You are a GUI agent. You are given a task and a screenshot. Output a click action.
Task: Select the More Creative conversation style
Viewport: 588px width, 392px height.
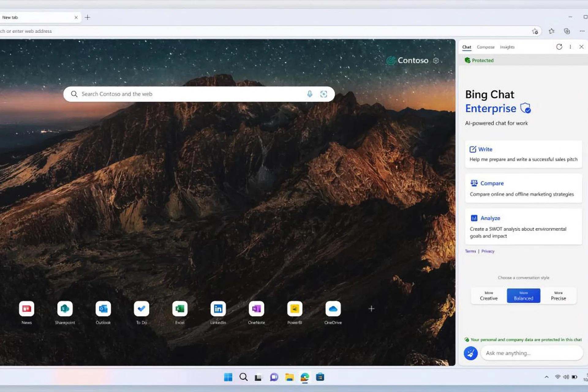tap(489, 296)
